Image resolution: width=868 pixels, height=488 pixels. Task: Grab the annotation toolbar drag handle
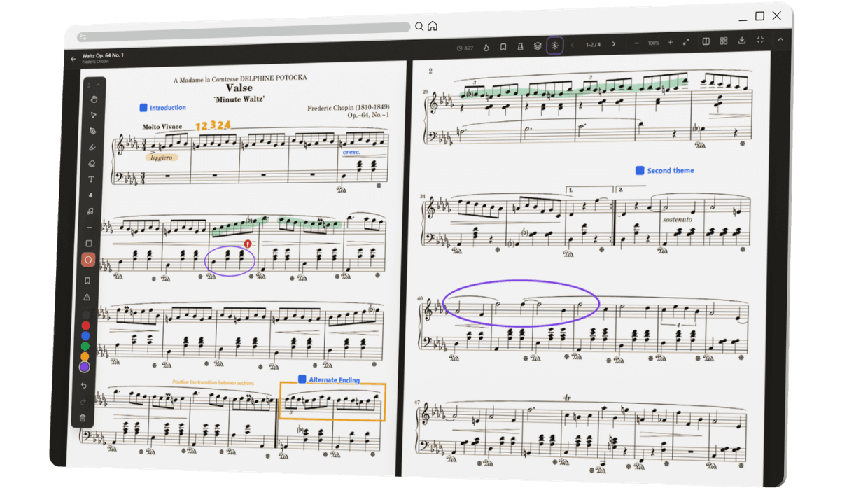[89, 85]
